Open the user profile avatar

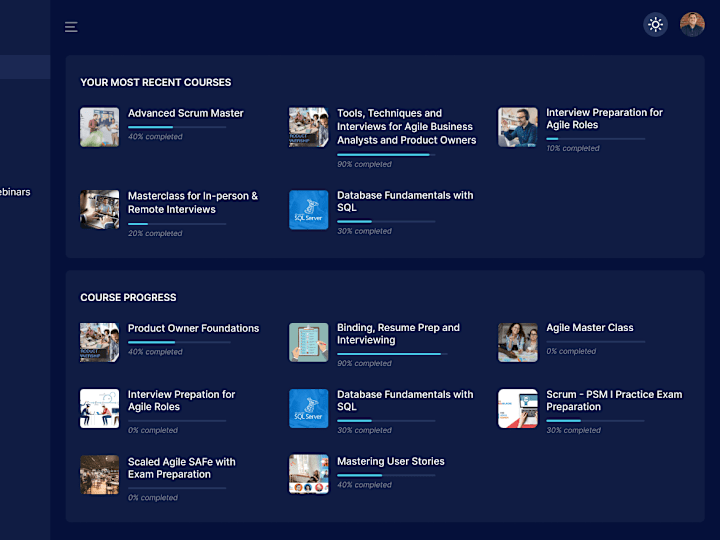coord(692,24)
